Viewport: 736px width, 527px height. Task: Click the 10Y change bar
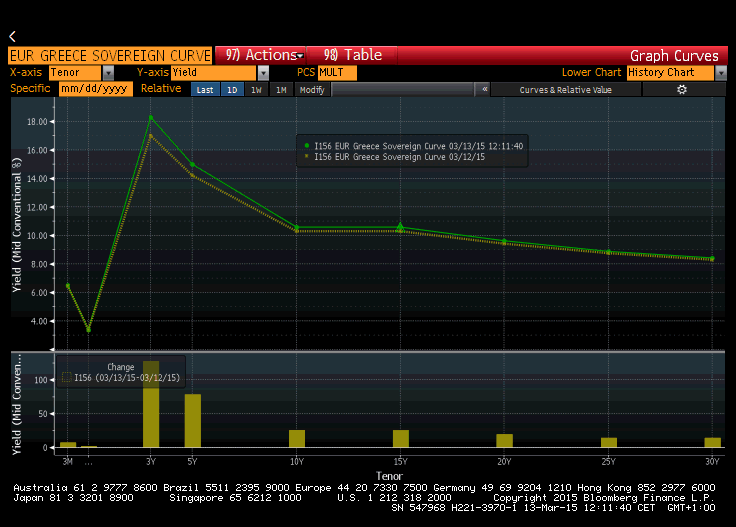point(297,438)
